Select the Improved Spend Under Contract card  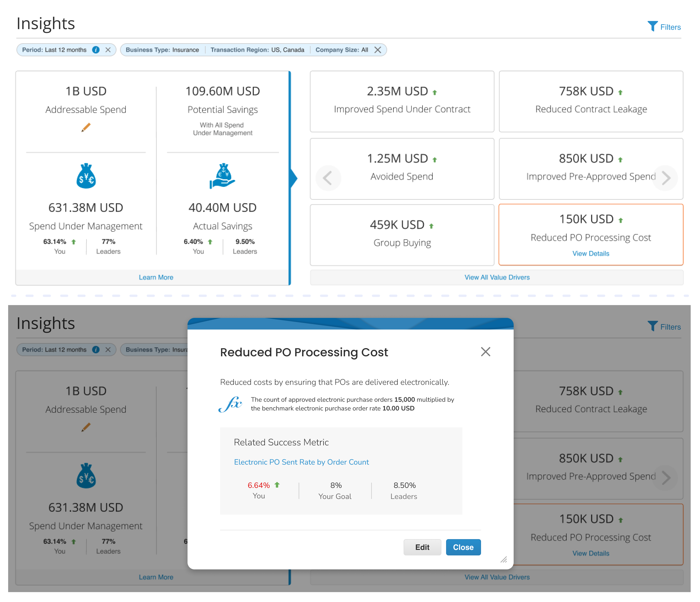402,101
